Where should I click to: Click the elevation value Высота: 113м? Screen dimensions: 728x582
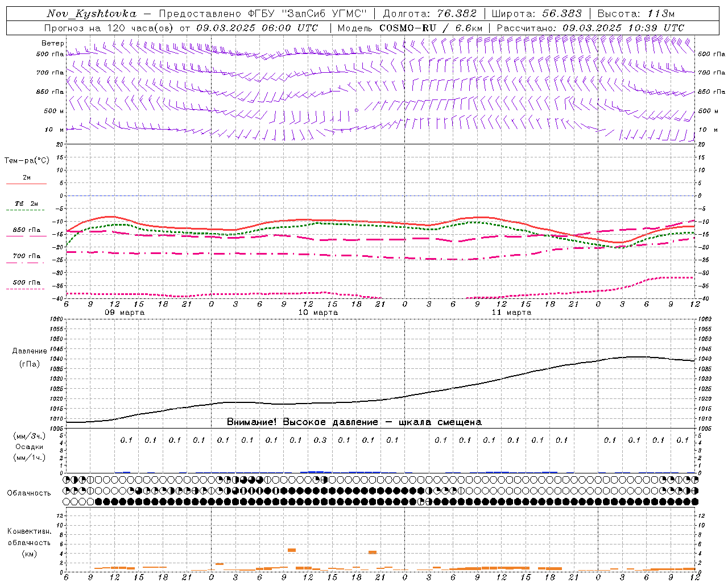click(636, 14)
